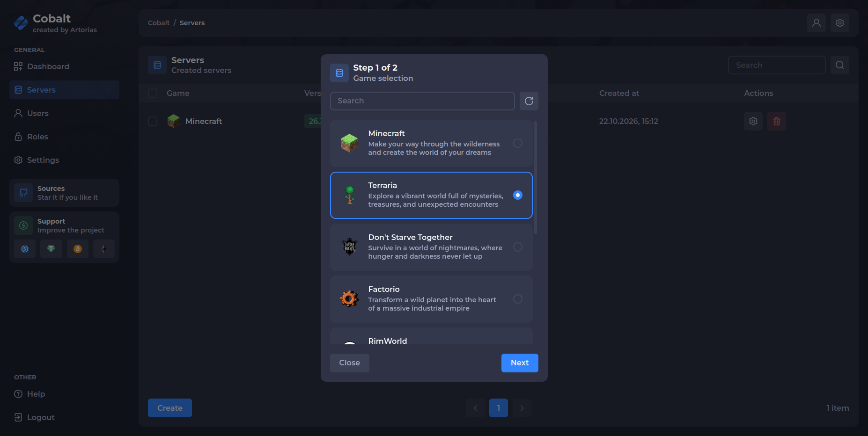This screenshot has height=436, width=868.
Task: Select the Factorio radio button
Action: click(518, 299)
